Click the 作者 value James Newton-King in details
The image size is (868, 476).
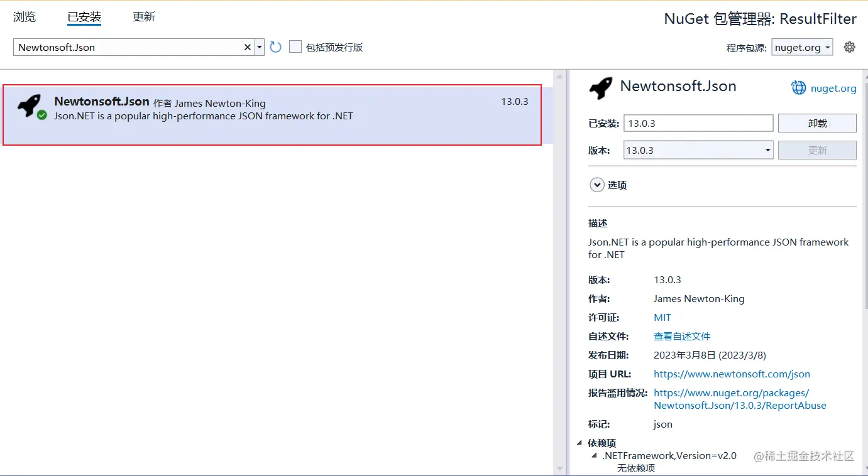699,298
